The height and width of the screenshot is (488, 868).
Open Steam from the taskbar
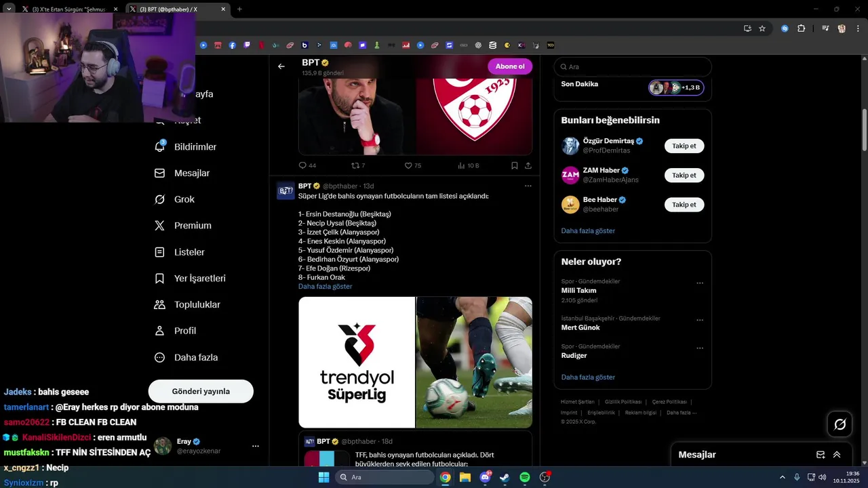[505, 477]
